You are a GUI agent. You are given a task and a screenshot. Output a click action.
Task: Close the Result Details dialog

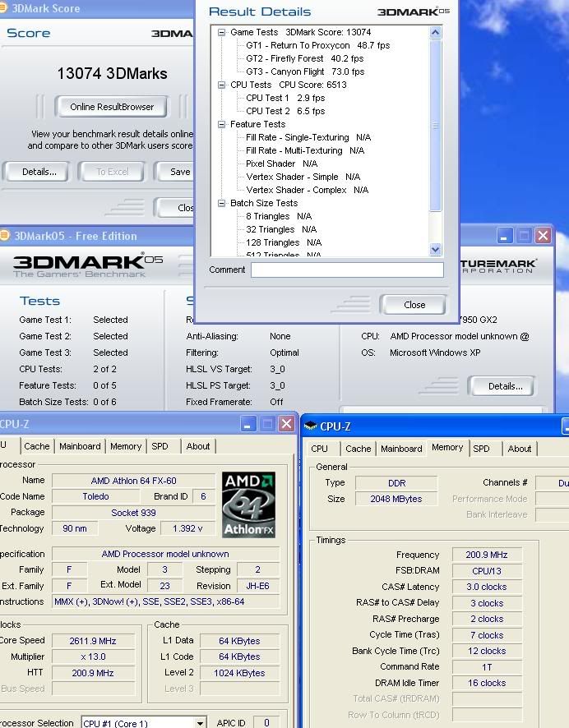[x=414, y=305]
